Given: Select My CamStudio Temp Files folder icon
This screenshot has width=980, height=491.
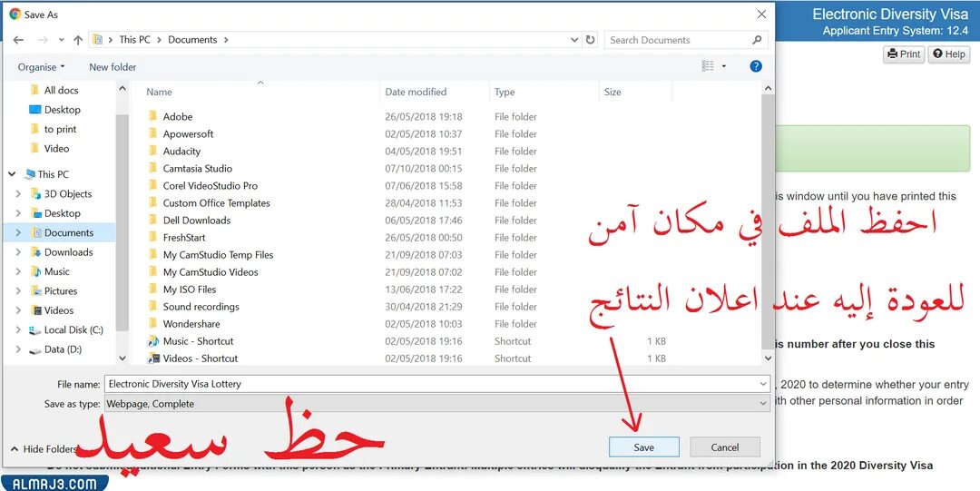Looking at the screenshot, I should [152, 254].
